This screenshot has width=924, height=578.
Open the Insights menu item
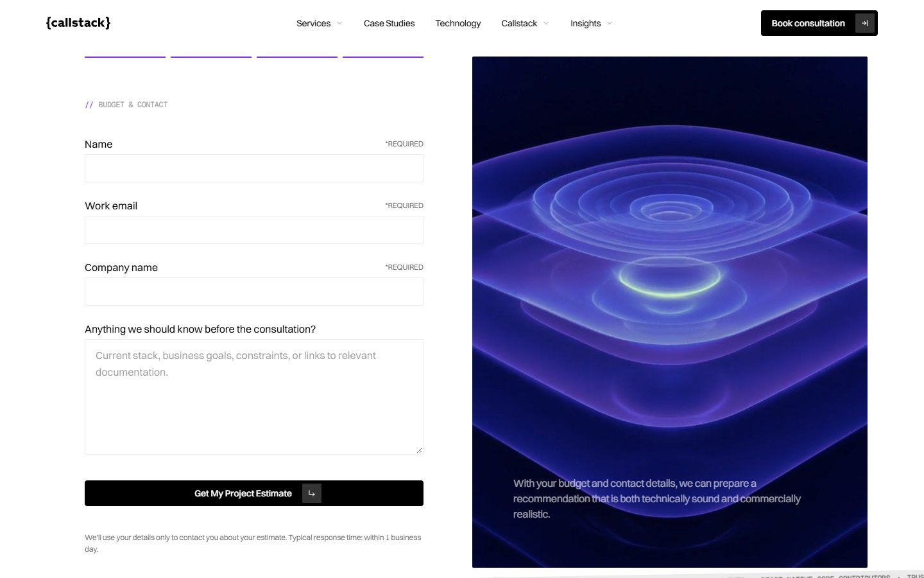pos(586,24)
